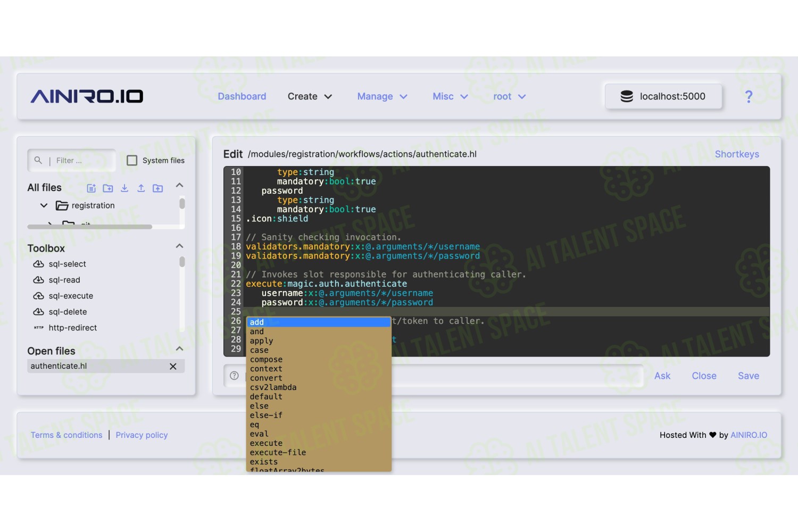Screen dimensions: 798x532
Task: Click the HTTP icon for http-redirect
Action: (x=39, y=328)
